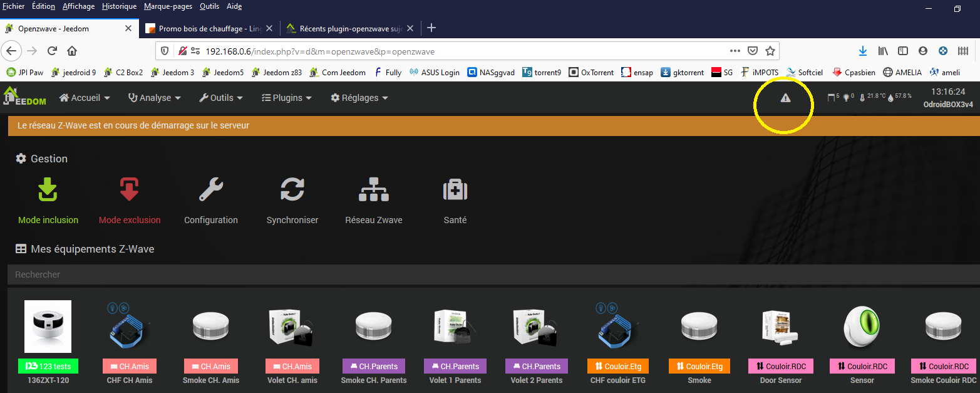This screenshot has height=393, width=980.
Task: Open the tracking protection shield icon
Action: click(x=165, y=51)
